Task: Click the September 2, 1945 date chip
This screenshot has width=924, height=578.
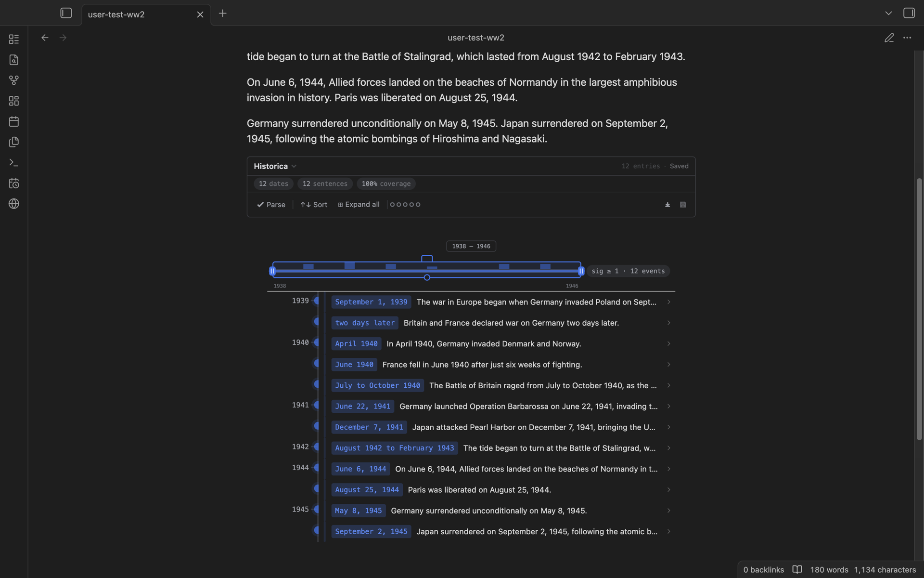Action: [x=371, y=532]
